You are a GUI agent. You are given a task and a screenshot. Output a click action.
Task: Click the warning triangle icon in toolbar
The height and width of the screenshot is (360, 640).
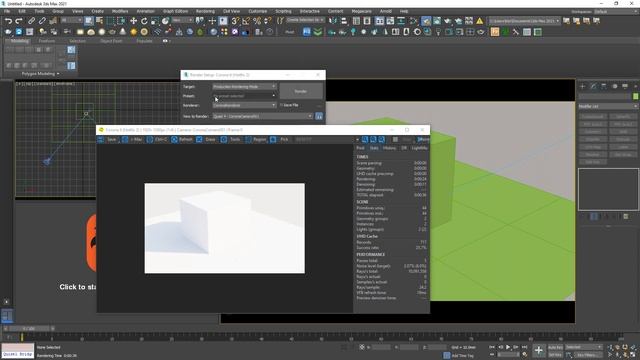coord(480,21)
